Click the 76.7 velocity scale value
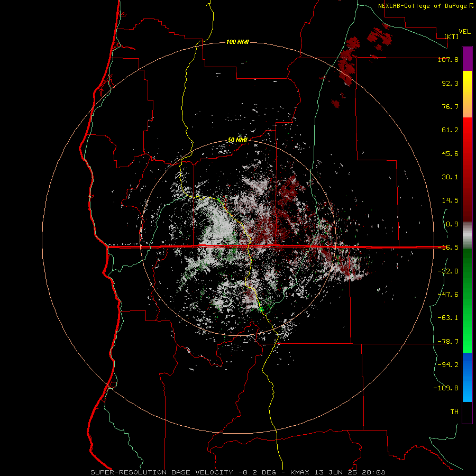The height and width of the screenshot is (476, 476). click(450, 106)
